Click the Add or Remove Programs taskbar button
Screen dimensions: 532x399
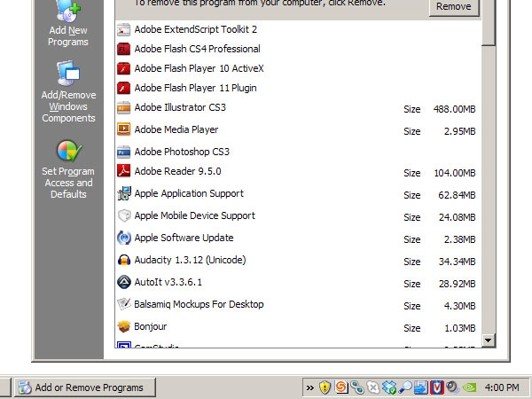coord(85,387)
